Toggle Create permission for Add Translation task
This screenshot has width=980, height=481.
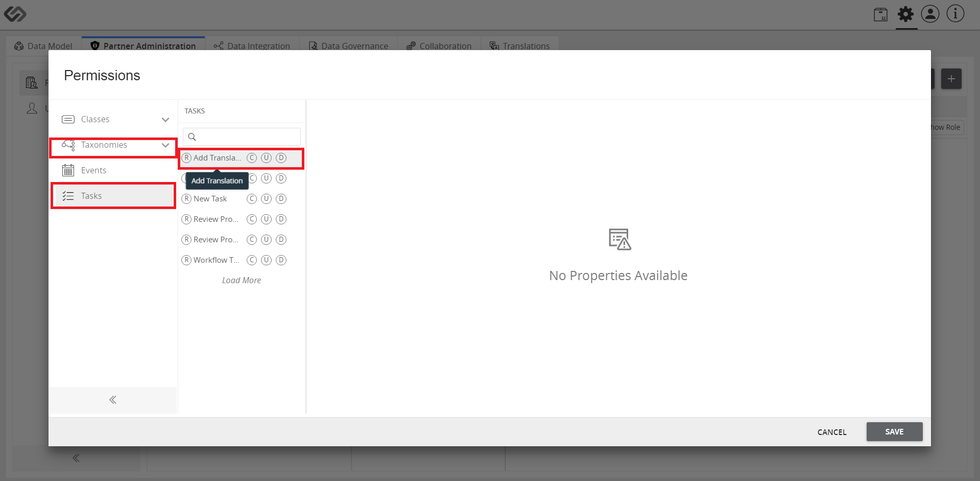(252, 158)
